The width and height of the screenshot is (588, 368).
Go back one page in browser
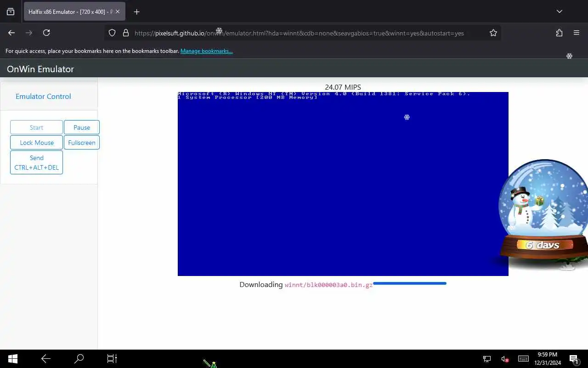11,33
